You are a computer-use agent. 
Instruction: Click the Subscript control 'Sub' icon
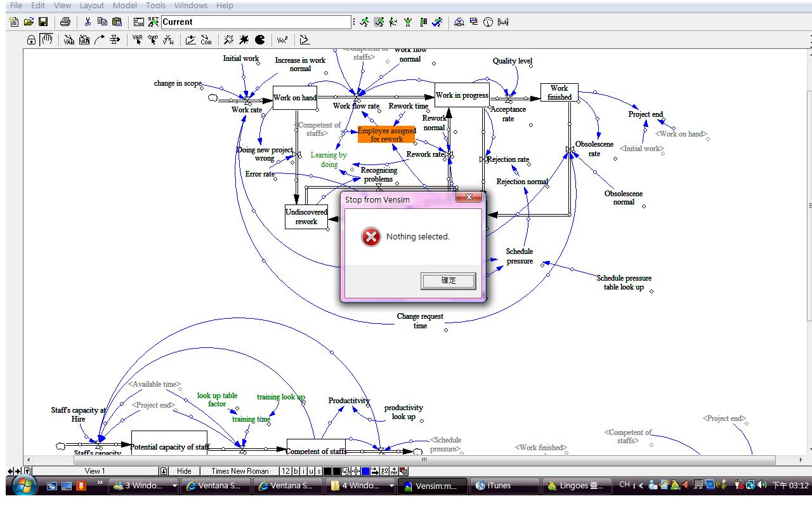tap(503, 22)
